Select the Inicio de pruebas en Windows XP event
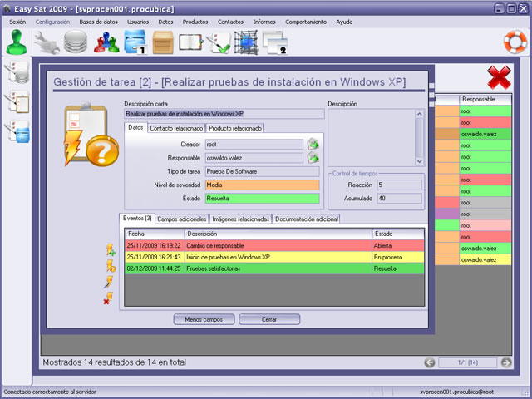Viewport: 532px width, 399px height. 274,257
